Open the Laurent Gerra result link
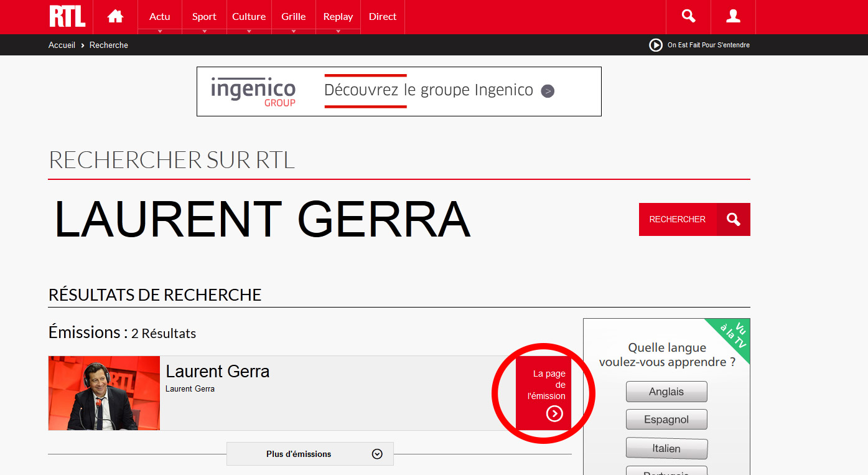 click(x=217, y=371)
